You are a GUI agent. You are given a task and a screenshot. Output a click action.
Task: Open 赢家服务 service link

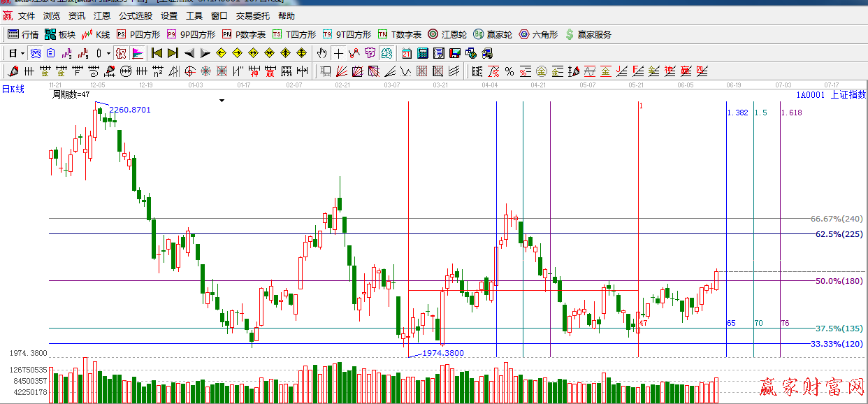(x=588, y=34)
